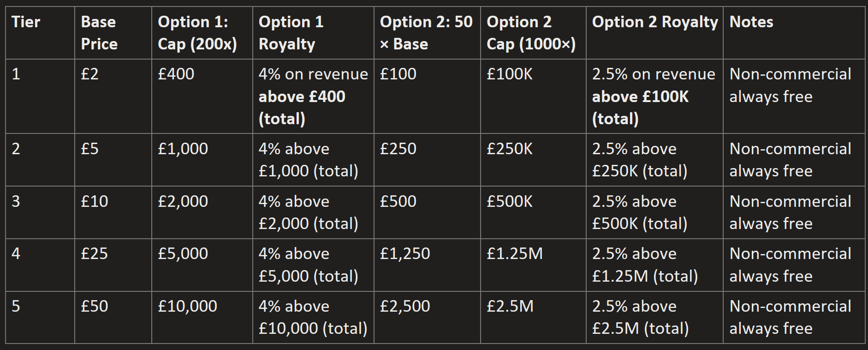The width and height of the screenshot is (868, 350).
Task: Select the £1.25M Option 2 cap cell
Action: click(514, 253)
